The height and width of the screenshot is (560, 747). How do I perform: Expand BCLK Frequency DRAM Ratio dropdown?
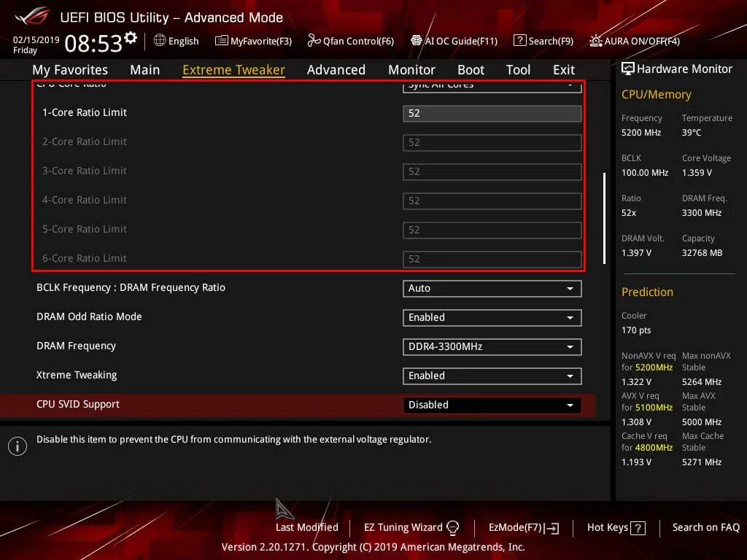click(492, 289)
